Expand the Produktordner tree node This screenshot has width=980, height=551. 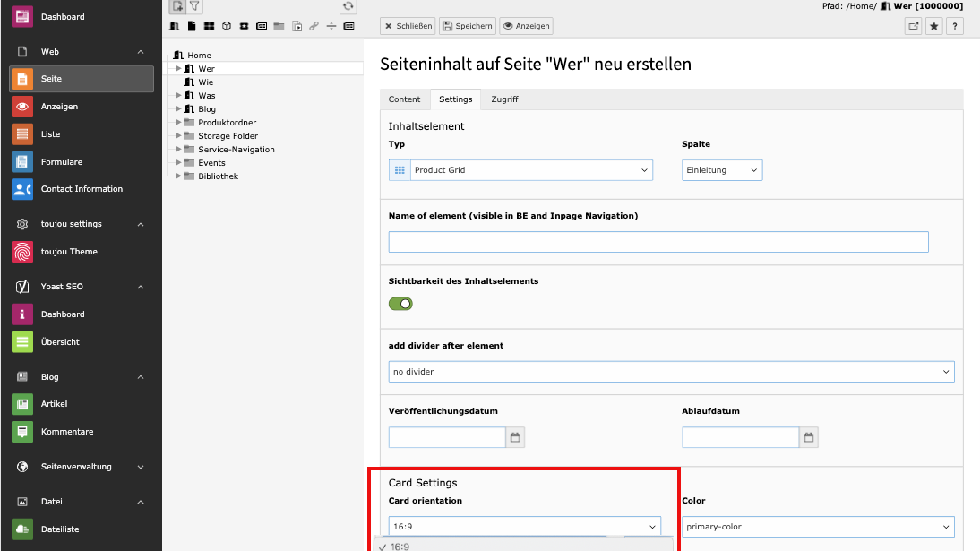(x=178, y=123)
